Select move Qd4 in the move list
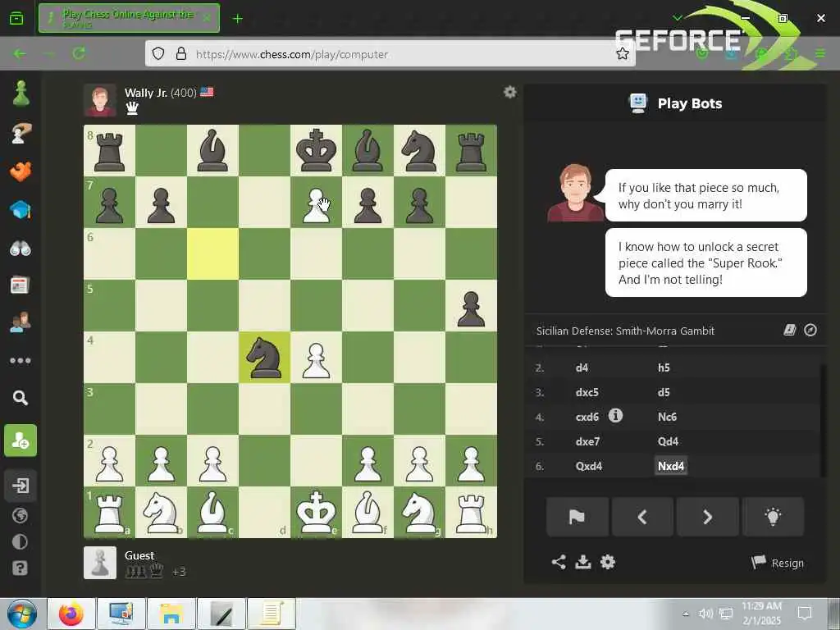Image resolution: width=840 pixels, height=630 pixels. [x=668, y=441]
